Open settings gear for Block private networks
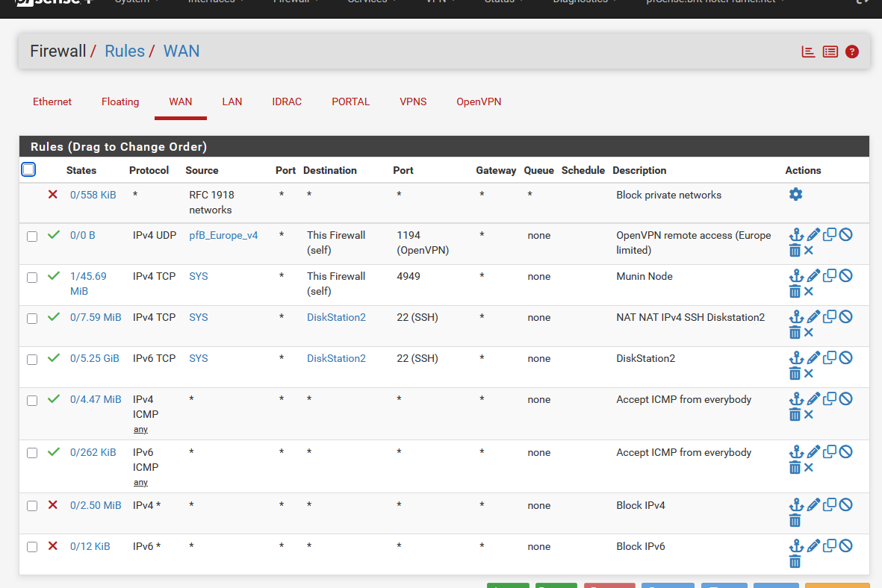Screen dimensions: 882x588 [795, 195]
